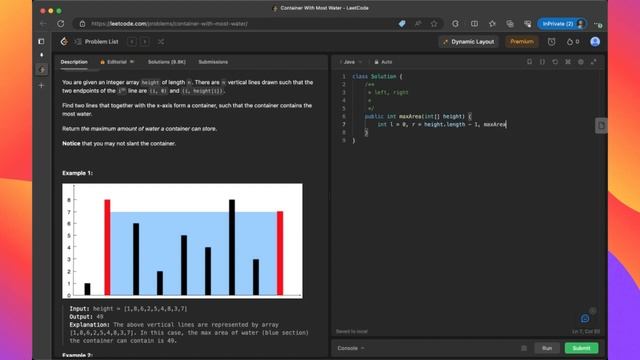Open the Solutions tab
The height and width of the screenshot is (360, 640).
(167, 62)
